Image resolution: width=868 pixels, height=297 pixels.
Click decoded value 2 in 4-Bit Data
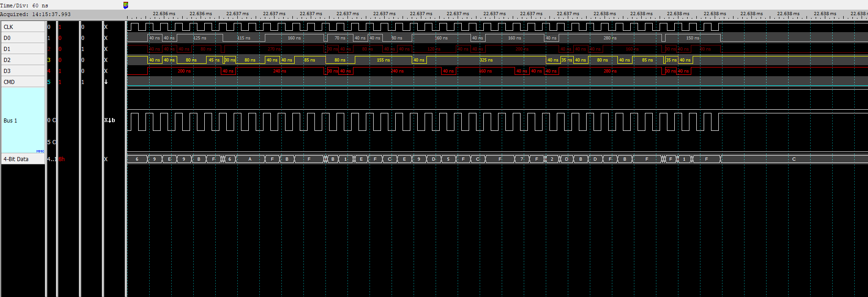click(x=552, y=159)
